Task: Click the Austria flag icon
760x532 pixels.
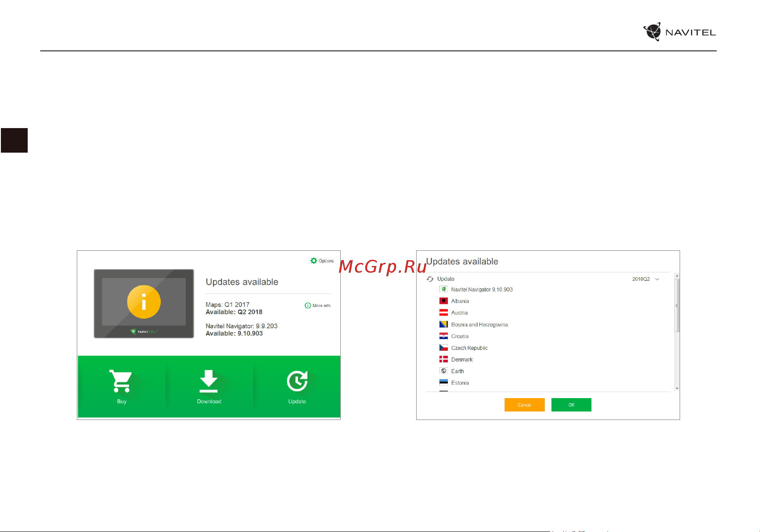Action: [x=443, y=312]
